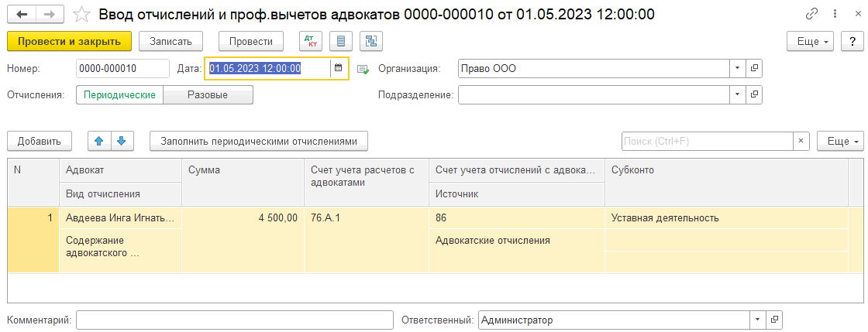Move row down with blue arrow
This screenshot has height=332, width=868.
[x=122, y=141]
